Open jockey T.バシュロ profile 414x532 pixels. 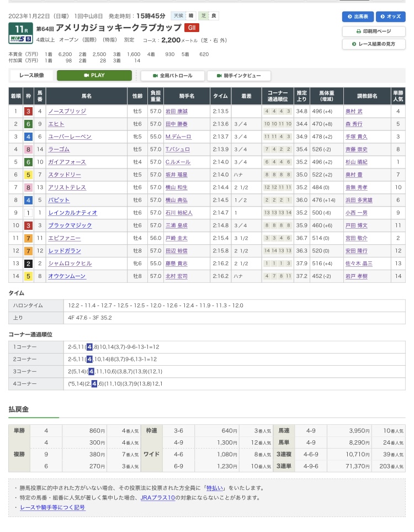click(x=177, y=149)
